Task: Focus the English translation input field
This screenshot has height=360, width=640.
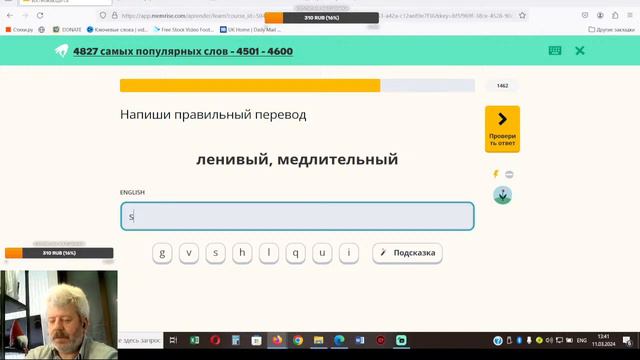Action: tap(297, 216)
